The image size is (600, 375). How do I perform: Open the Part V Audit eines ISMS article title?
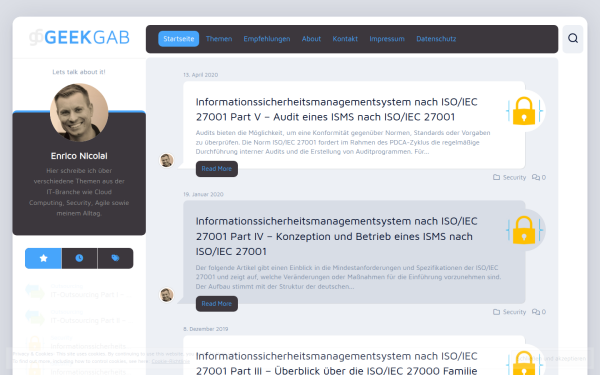pos(337,109)
